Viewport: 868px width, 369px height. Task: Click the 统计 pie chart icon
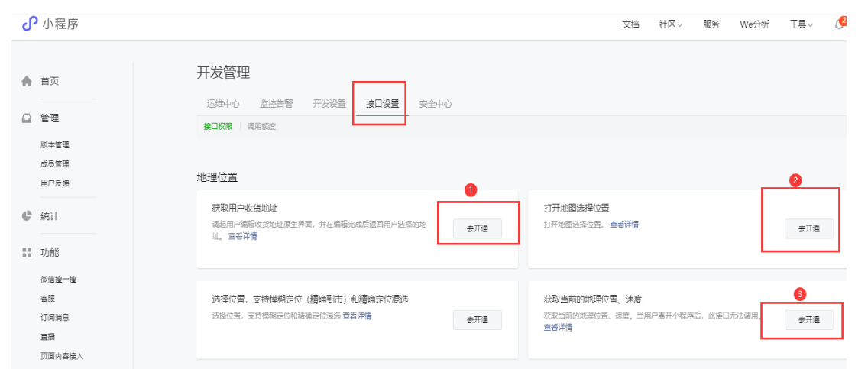tap(27, 216)
